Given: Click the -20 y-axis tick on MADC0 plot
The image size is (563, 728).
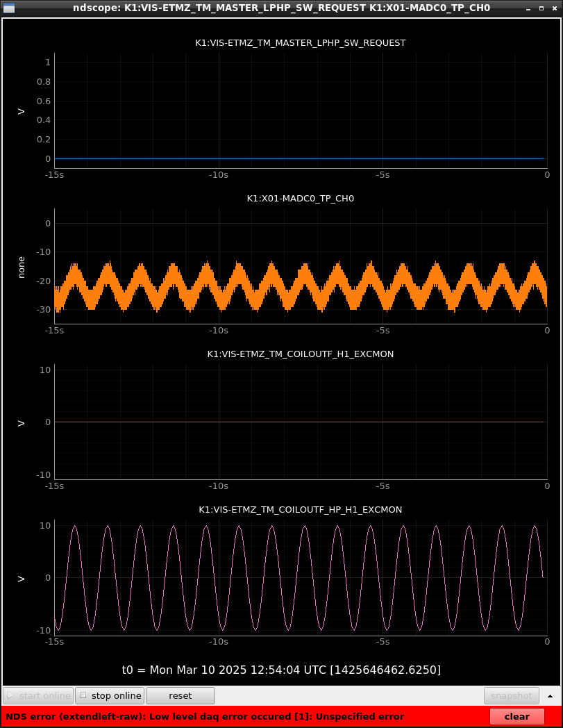Looking at the screenshot, I should (x=44, y=281).
